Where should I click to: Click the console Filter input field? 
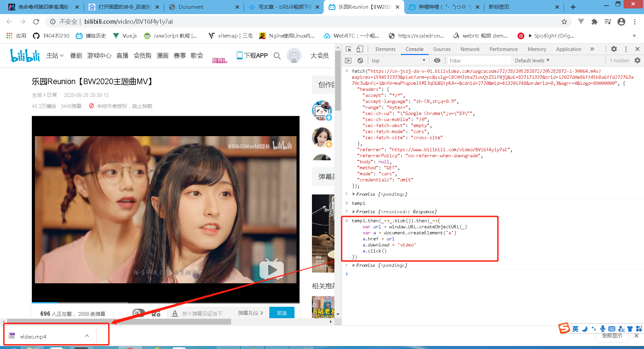[x=479, y=61]
